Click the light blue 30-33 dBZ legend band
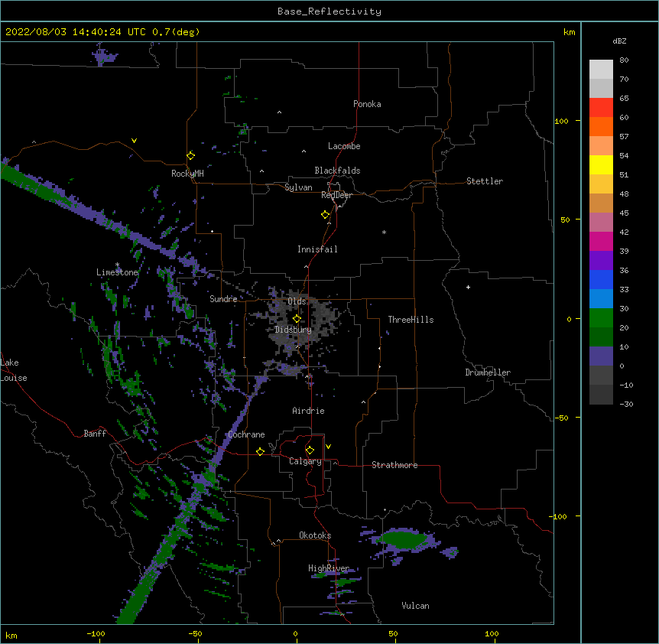 click(x=601, y=299)
